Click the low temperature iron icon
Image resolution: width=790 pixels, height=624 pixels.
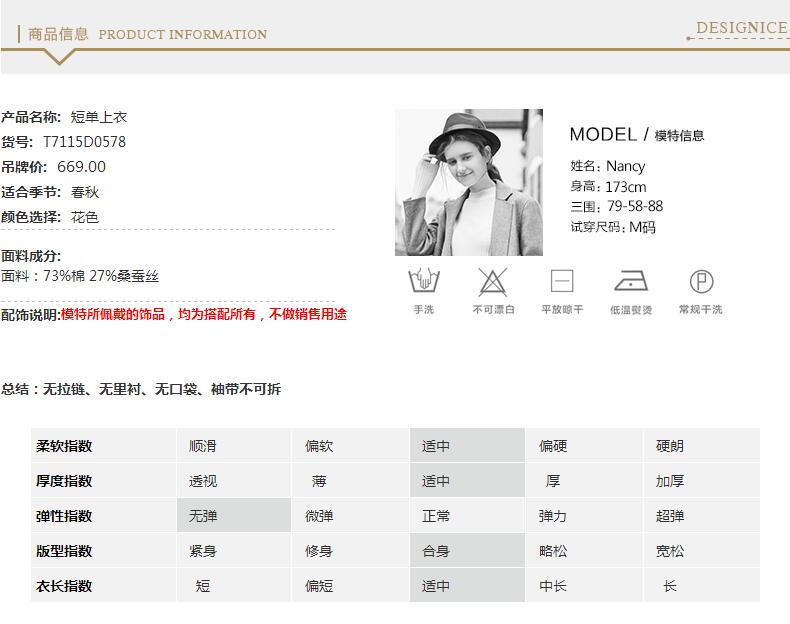click(631, 280)
